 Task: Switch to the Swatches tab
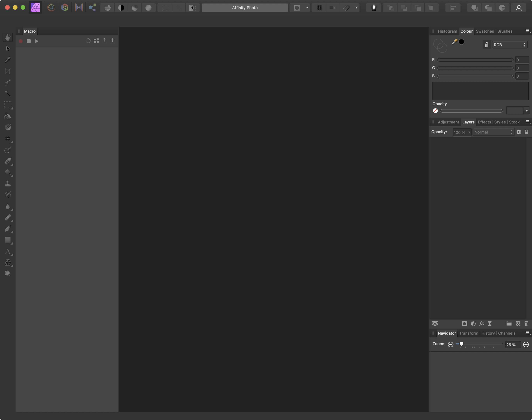click(x=485, y=31)
